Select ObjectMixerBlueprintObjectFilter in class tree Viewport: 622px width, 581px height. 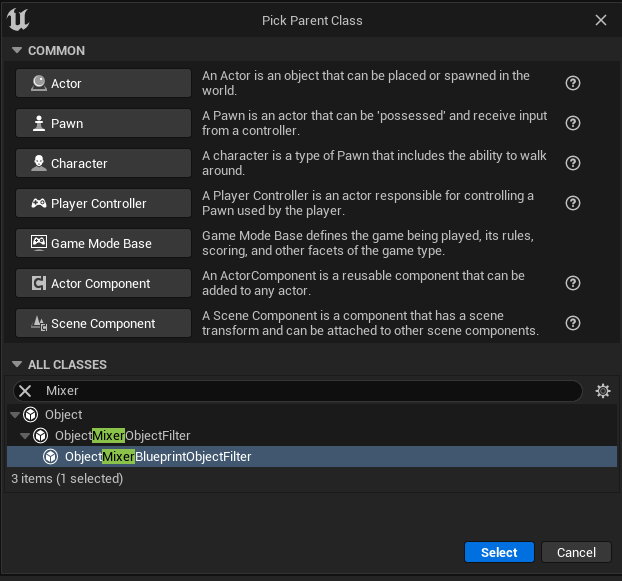click(158, 457)
